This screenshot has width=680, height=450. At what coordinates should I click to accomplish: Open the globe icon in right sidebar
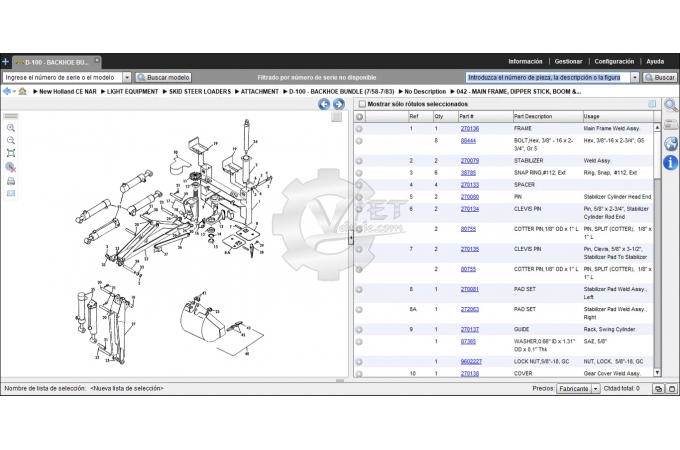pos(670,143)
